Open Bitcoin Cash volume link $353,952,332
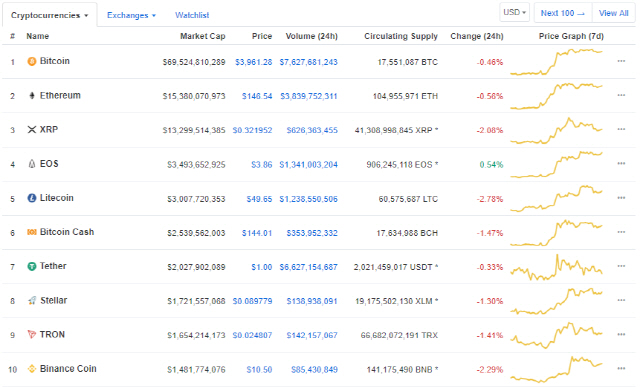 (x=312, y=233)
